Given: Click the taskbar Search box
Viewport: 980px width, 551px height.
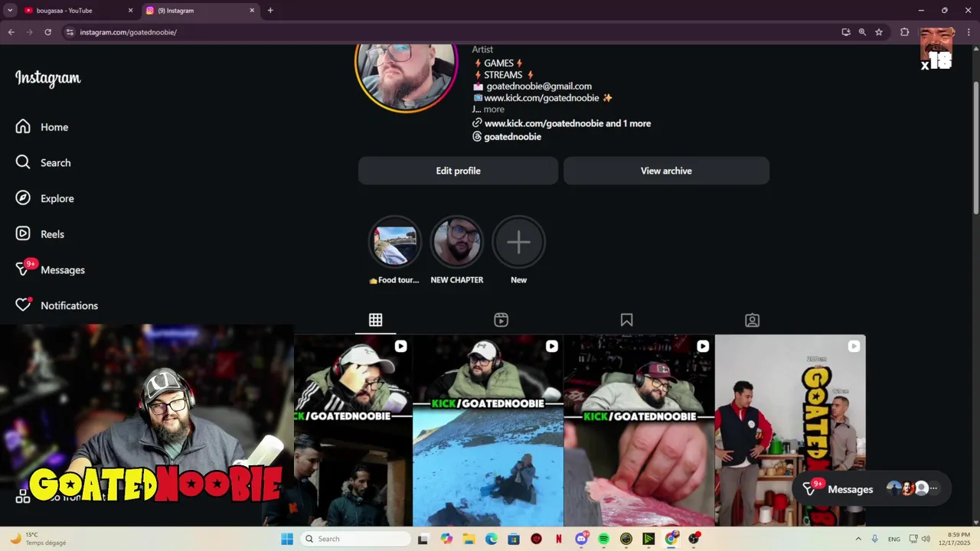Looking at the screenshot, I should pyautogui.click(x=355, y=539).
